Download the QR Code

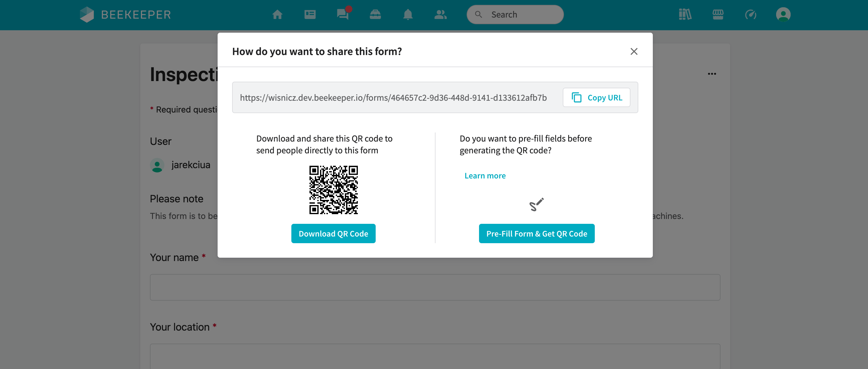(x=333, y=233)
